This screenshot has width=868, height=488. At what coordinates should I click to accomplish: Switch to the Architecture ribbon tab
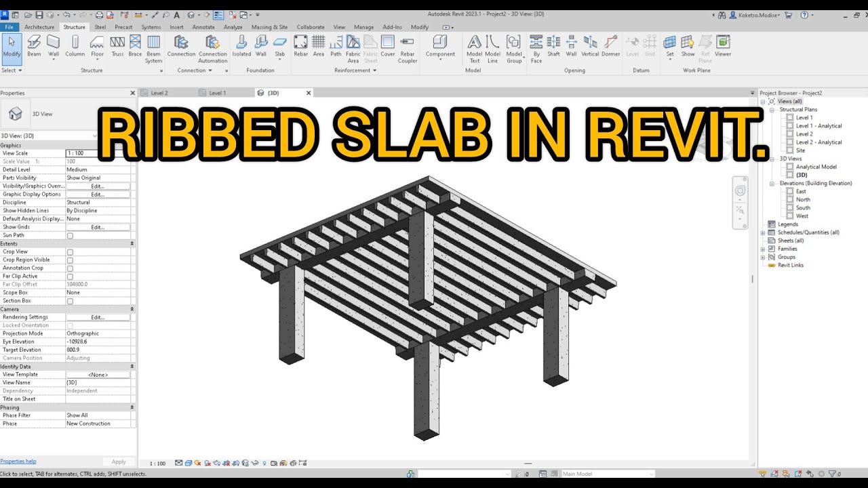point(39,27)
